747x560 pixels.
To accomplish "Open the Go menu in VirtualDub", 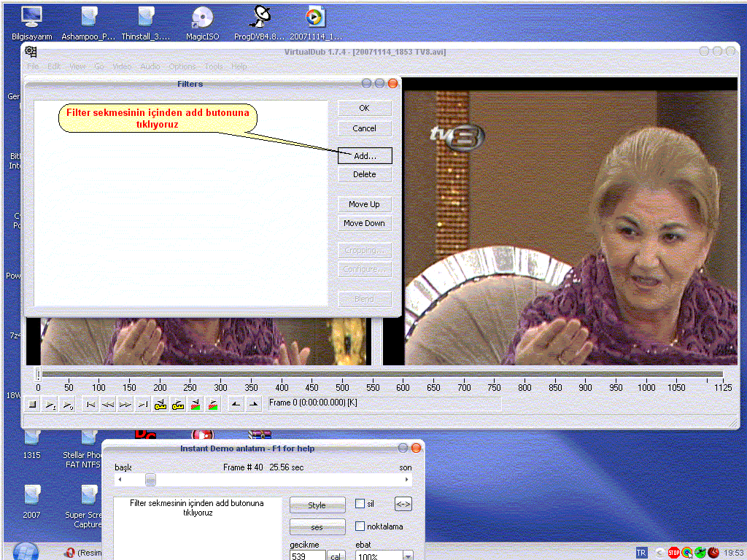I will (x=99, y=66).
